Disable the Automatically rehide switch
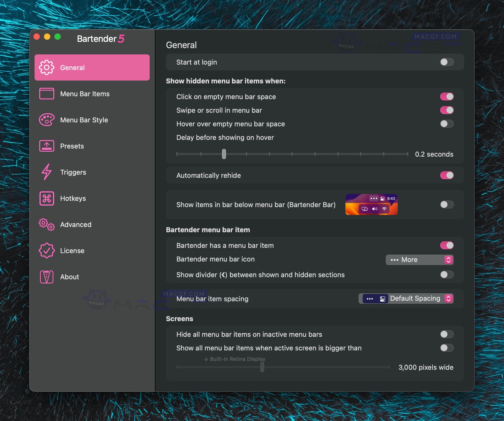 pos(446,175)
